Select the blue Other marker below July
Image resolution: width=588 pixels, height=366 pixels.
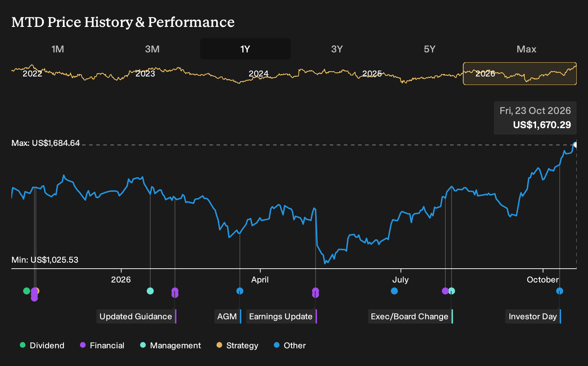[394, 291]
